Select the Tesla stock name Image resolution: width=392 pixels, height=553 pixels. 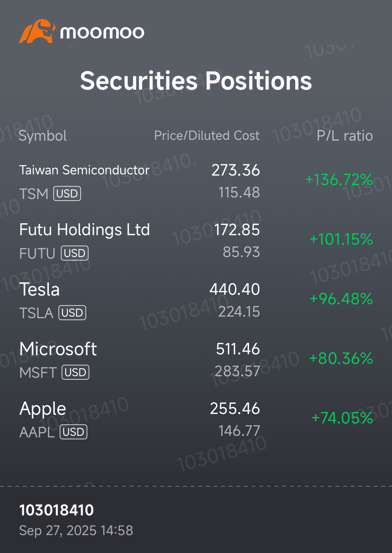click(40, 290)
